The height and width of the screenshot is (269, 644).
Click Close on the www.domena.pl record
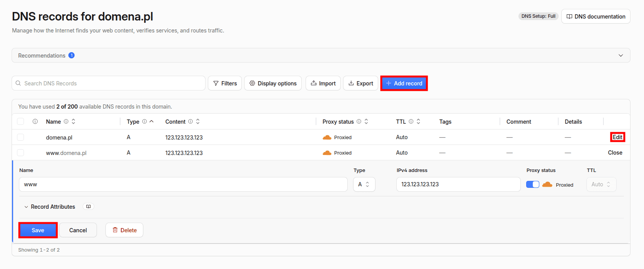(615, 153)
